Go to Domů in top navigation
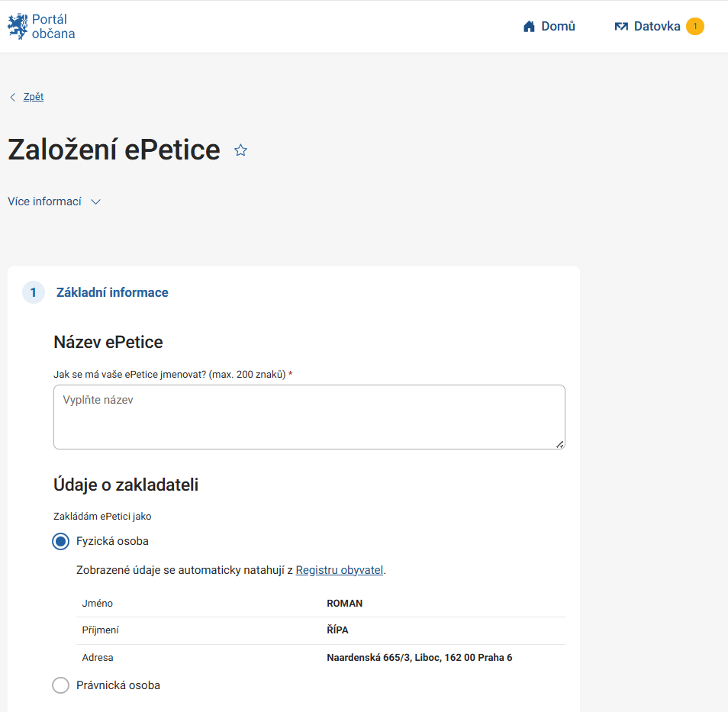Image resolution: width=728 pixels, height=712 pixels. (x=558, y=27)
